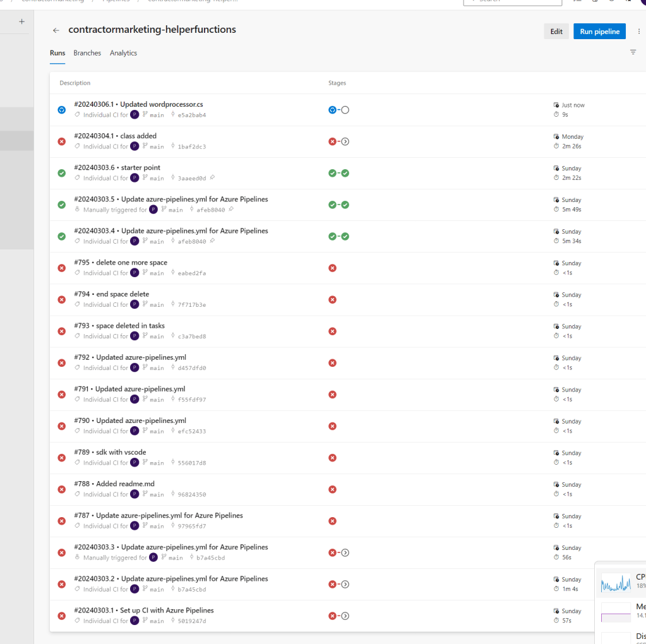This screenshot has width=646, height=644.
Task: Click succeeded status icon for #20240303.6
Action: 61,174
